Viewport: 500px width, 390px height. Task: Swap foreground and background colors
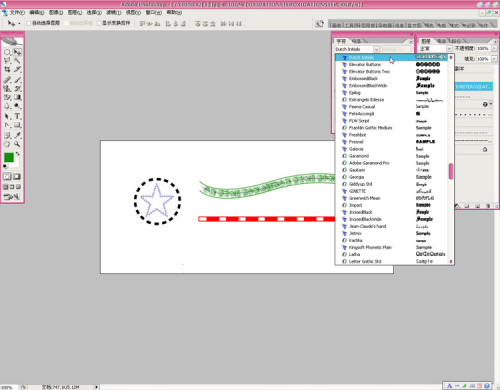pos(18,154)
